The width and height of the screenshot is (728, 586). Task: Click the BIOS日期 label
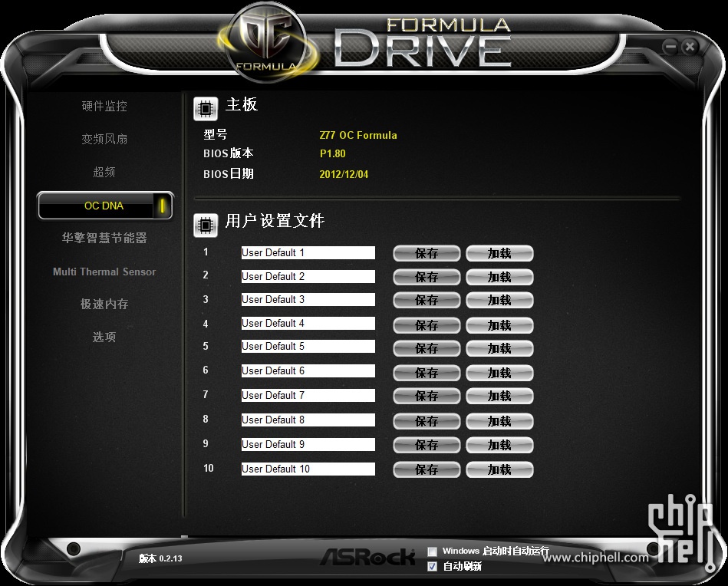229,174
